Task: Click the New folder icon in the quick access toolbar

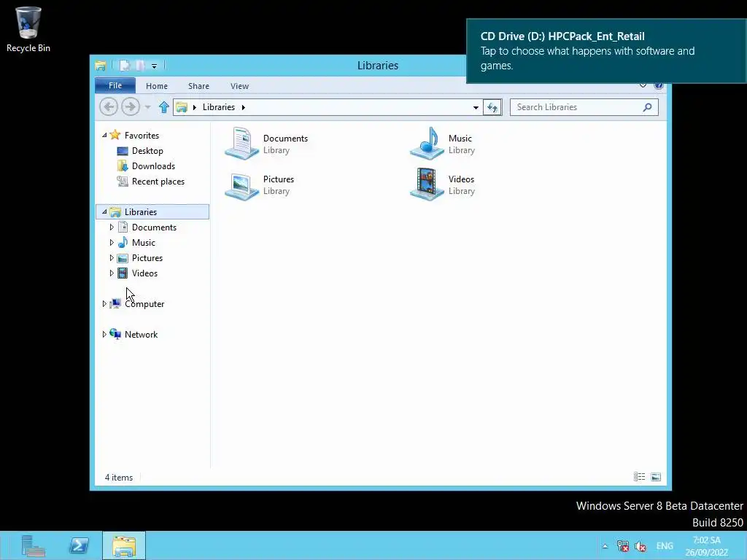Action: 140,66
